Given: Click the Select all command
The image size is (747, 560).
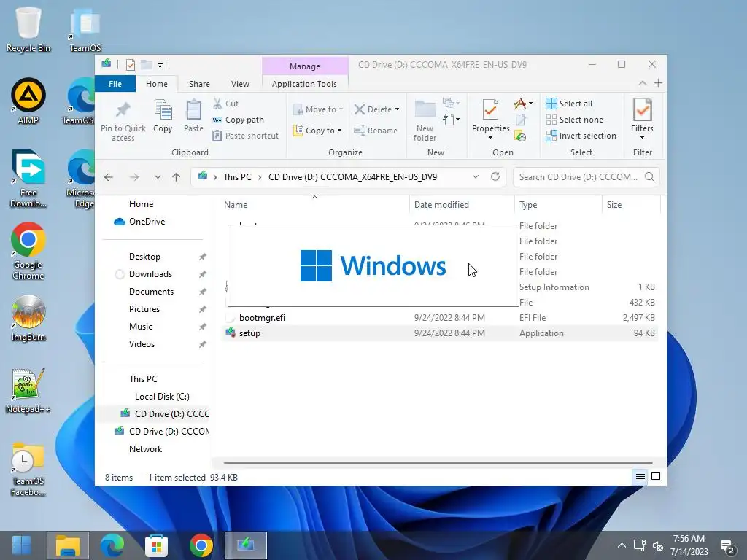Looking at the screenshot, I should (569, 104).
